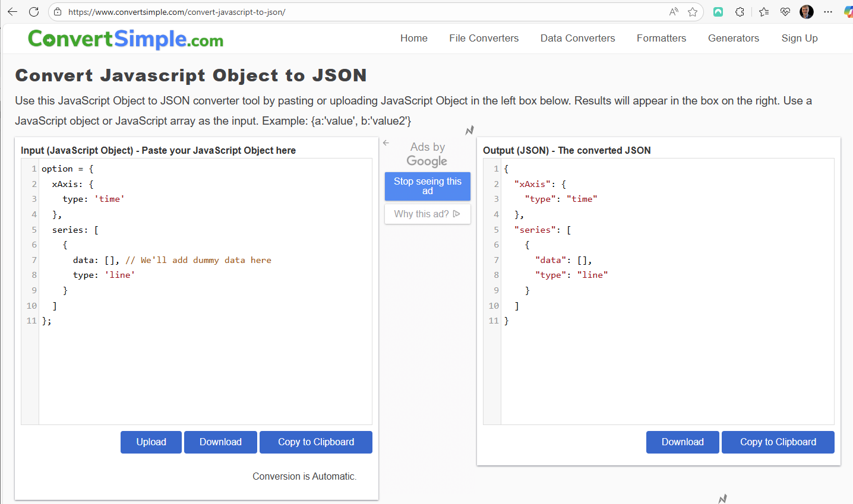Click the browser back arrow
This screenshot has height=504, width=853.
point(12,12)
